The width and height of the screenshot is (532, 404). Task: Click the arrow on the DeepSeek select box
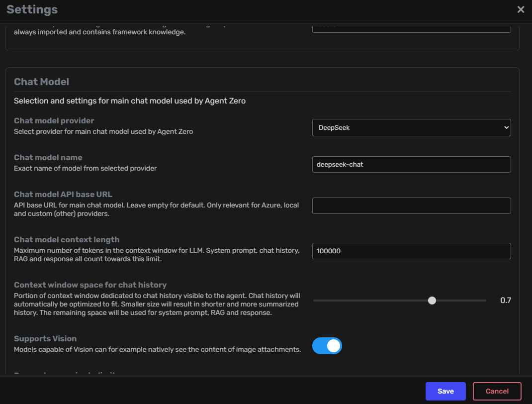[506, 127]
